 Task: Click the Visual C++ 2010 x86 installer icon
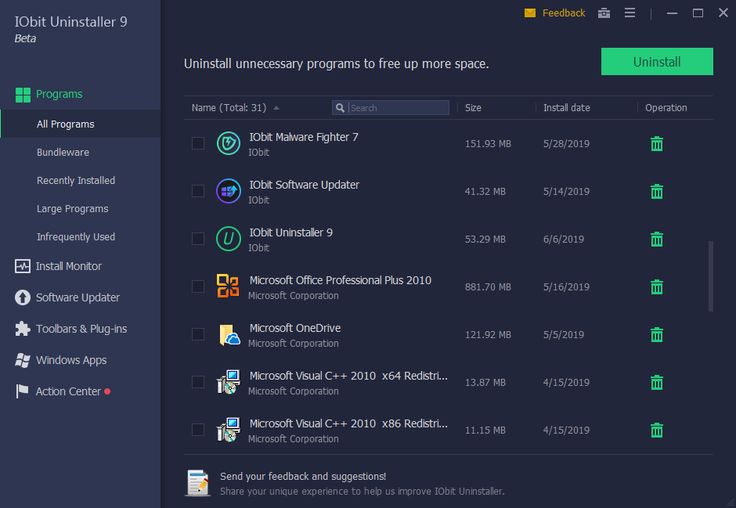point(229,430)
